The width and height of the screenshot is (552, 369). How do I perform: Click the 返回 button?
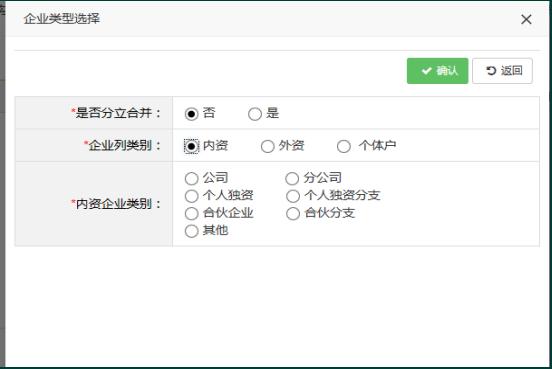(502, 71)
